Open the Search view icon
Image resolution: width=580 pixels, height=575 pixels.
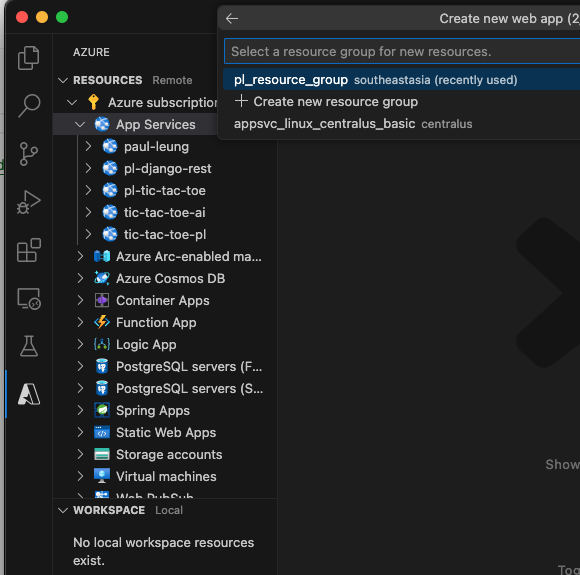tap(28, 105)
